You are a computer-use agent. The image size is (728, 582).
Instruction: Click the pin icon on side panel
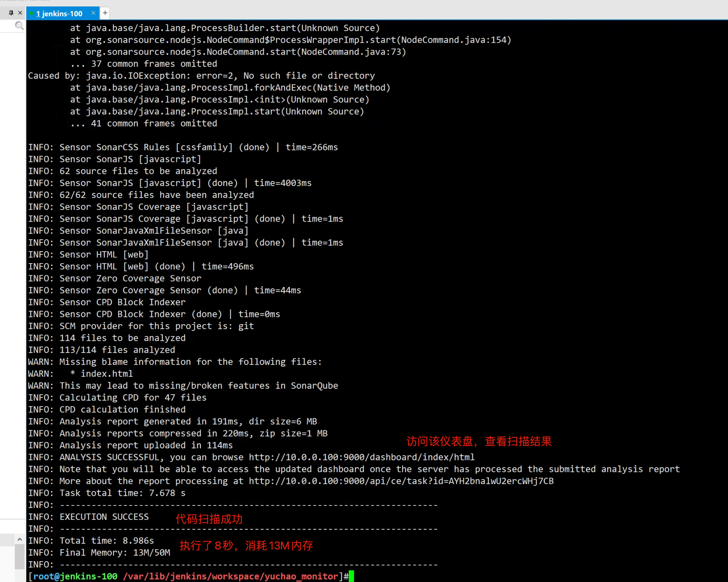11,13
